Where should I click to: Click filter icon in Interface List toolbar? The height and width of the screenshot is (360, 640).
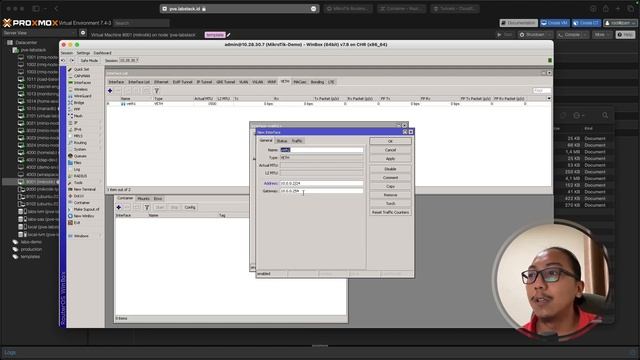[156, 91]
